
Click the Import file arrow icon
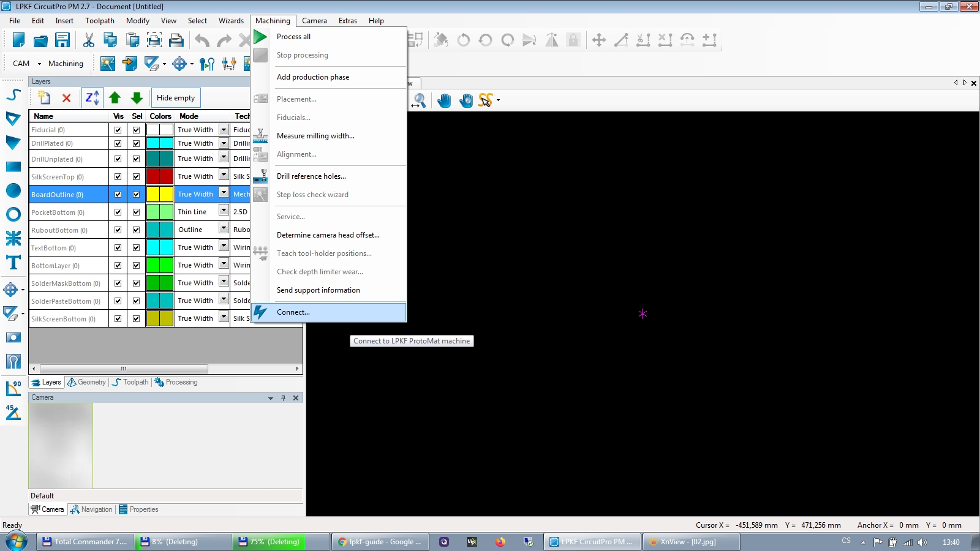click(130, 64)
